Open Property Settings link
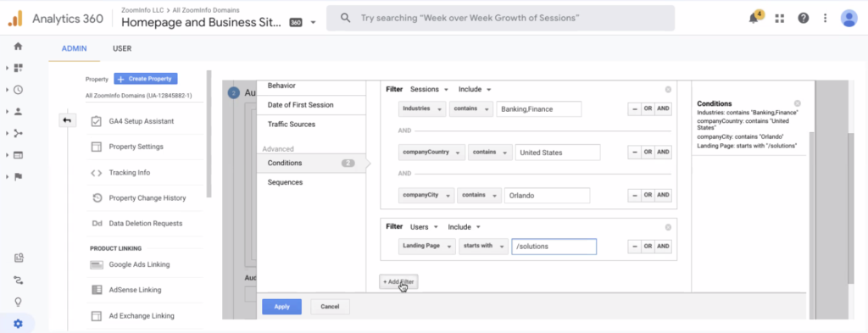Viewport: 868px width, 333px height. click(x=136, y=147)
